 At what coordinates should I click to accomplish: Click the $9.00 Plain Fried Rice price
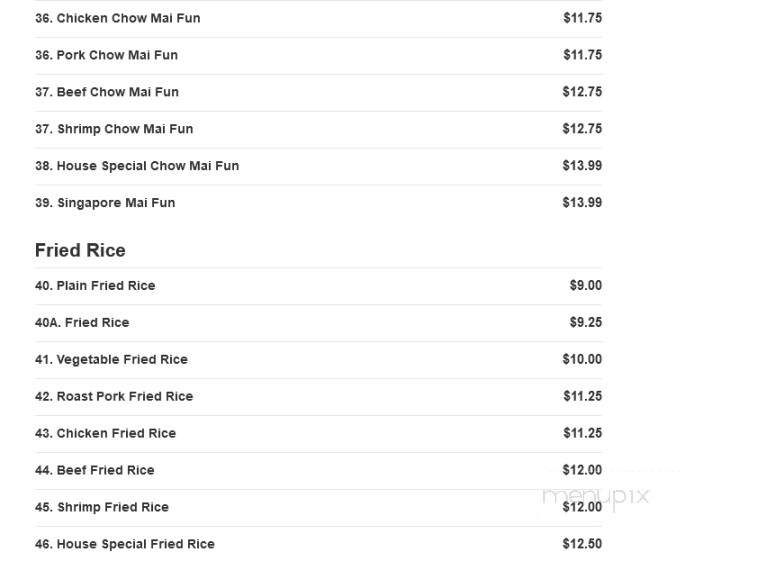tap(586, 286)
